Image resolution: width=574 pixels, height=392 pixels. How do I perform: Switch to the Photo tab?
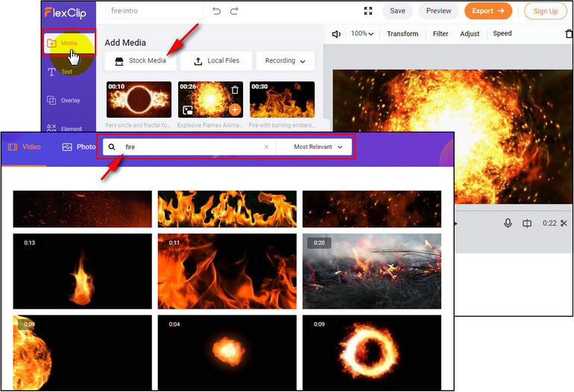click(79, 147)
